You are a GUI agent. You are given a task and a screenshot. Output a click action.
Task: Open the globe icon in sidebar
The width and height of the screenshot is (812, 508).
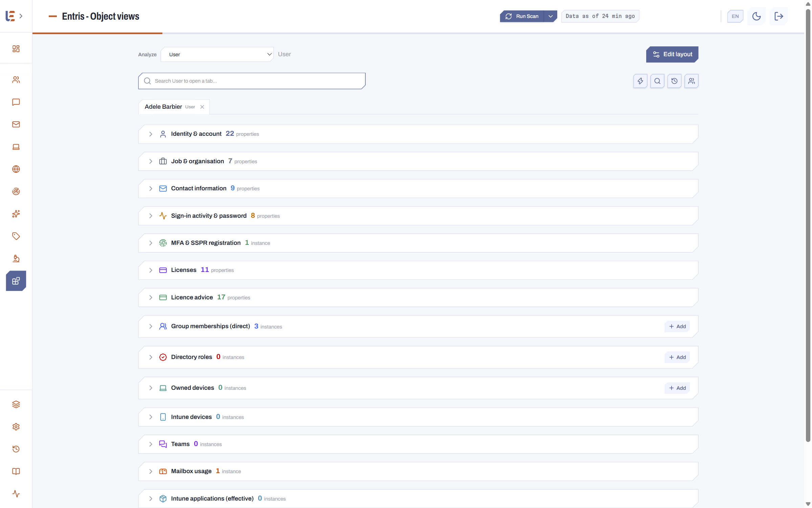point(16,169)
